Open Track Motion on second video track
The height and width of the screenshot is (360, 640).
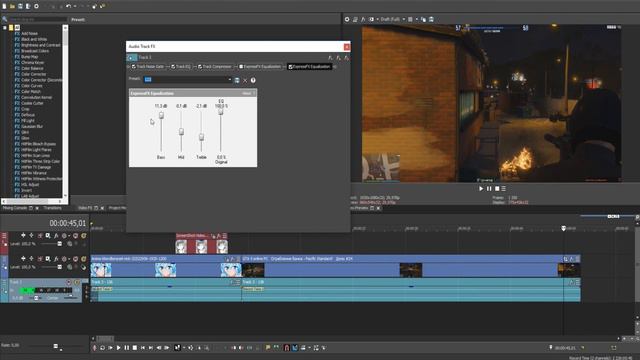(48, 259)
